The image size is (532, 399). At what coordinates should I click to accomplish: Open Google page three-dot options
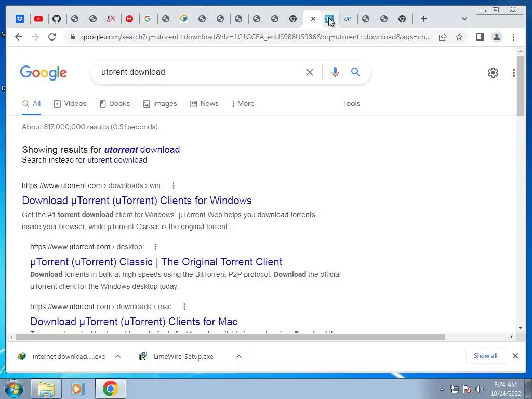pos(514,73)
